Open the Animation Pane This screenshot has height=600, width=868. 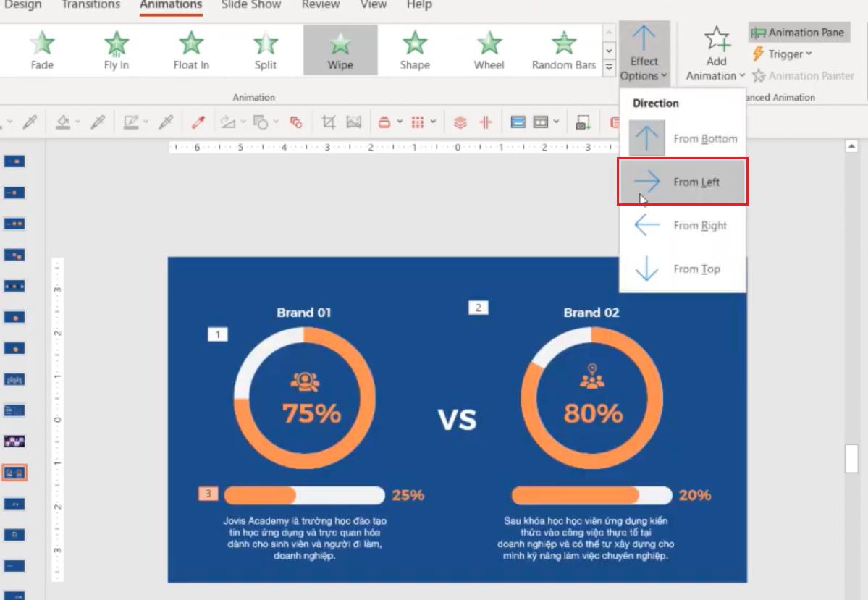(799, 32)
